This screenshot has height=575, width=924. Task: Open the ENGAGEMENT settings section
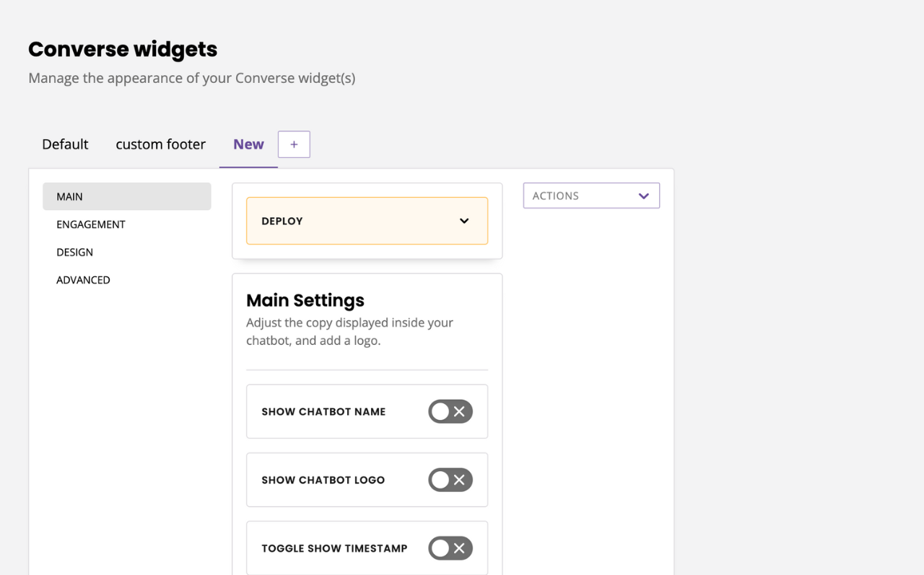[x=90, y=224]
